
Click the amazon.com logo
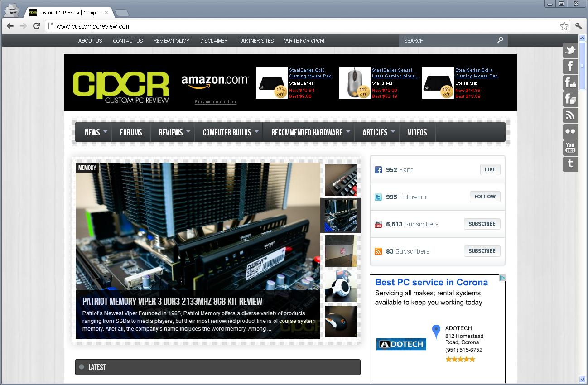(215, 82)
